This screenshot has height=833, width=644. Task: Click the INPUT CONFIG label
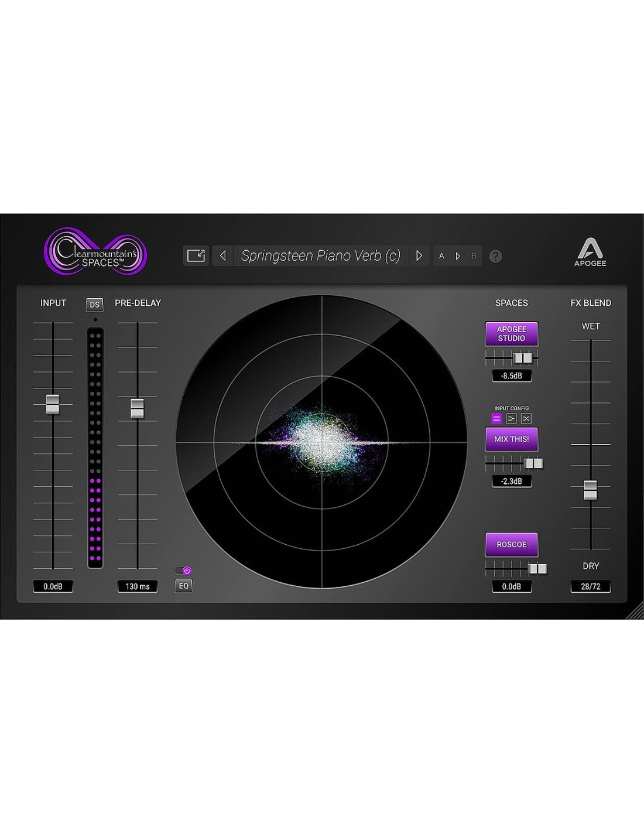[x=512, y=408]
